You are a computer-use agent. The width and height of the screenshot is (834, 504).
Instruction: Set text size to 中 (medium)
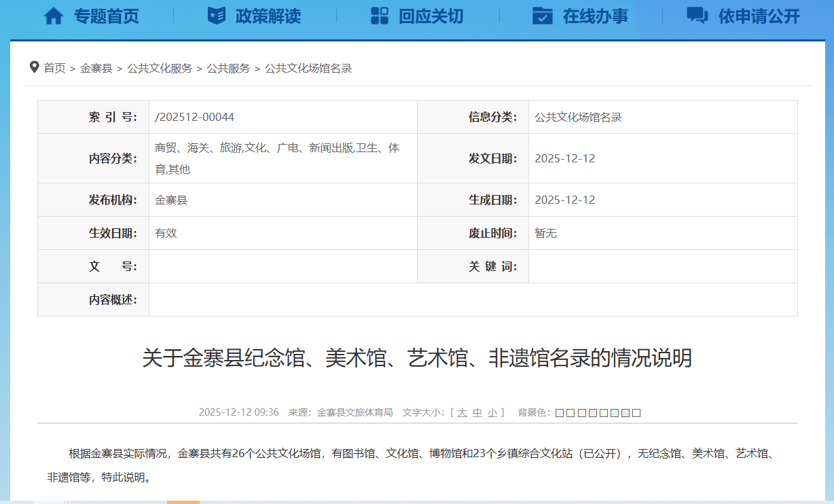pos(477,412)
